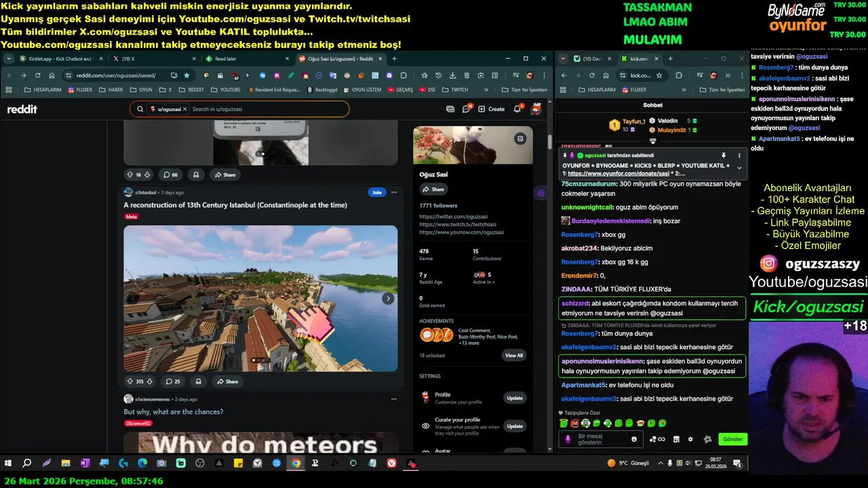Open the overflow menu on r/sciencememes post
This screenshot has width=868, height=488.
tap(393, 399)
